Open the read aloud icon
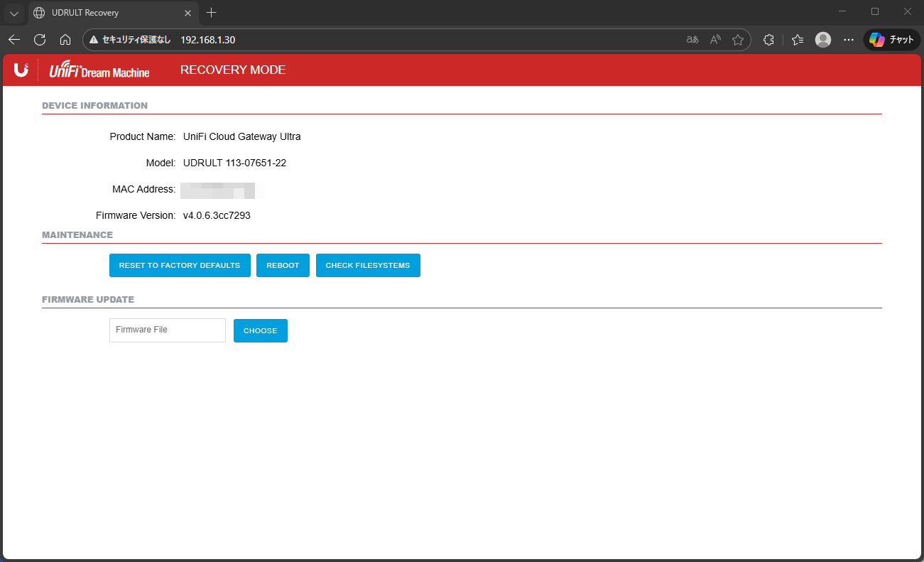The height and width of the screenshot is (562, 924). 716,40
